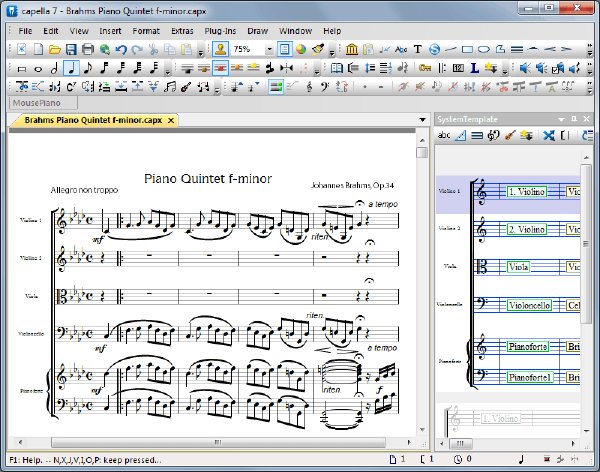Open the symbol gallery building icon
The image size is (600, 472).
click(352, 49)
